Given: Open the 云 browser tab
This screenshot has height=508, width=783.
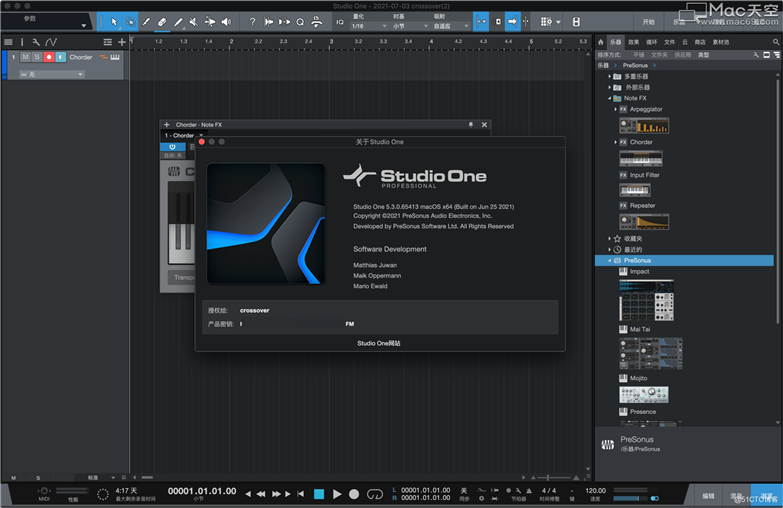Looking at the screenshot, I should pos(685,42).
